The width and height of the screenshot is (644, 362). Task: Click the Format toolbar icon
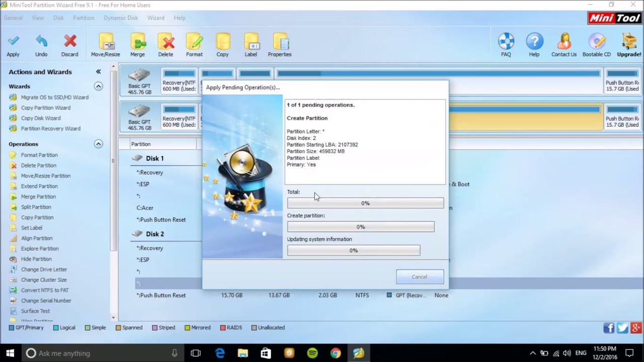[194, 41]
